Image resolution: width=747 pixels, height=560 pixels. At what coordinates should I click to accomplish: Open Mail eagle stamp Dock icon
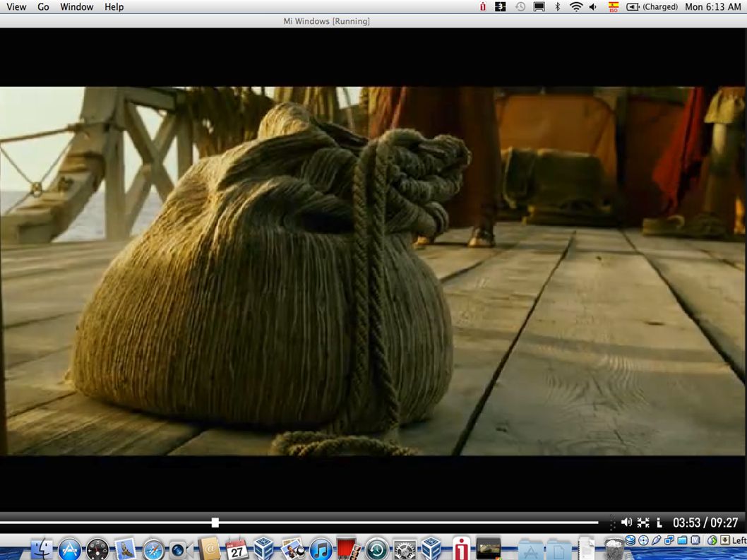[126, 549]
